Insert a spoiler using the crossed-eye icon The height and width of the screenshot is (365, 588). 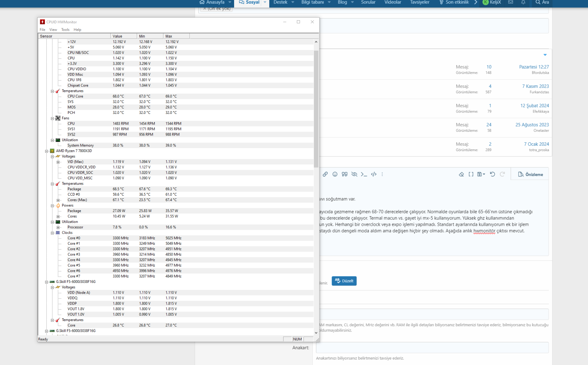tap(354, 174)
